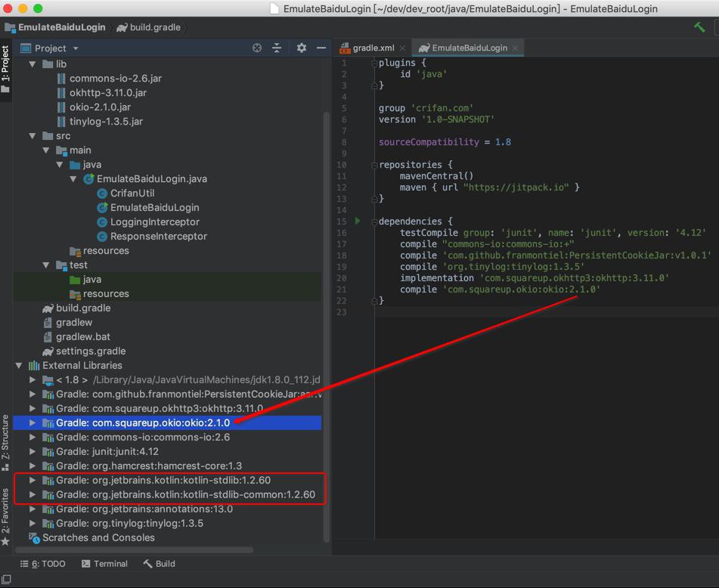Click tool windows toggle icon in status bar
Viewport: 719px width, 588px height.
tap(6, 580)
